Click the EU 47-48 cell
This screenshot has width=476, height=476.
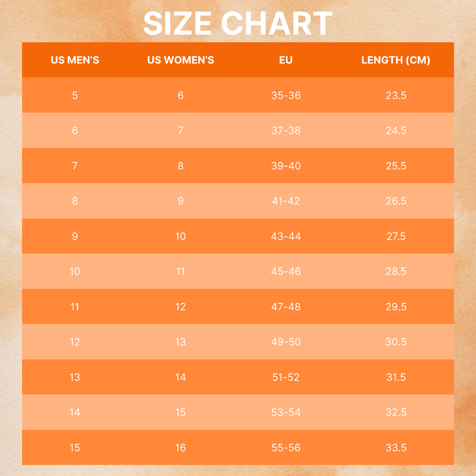tap(286, 307)
